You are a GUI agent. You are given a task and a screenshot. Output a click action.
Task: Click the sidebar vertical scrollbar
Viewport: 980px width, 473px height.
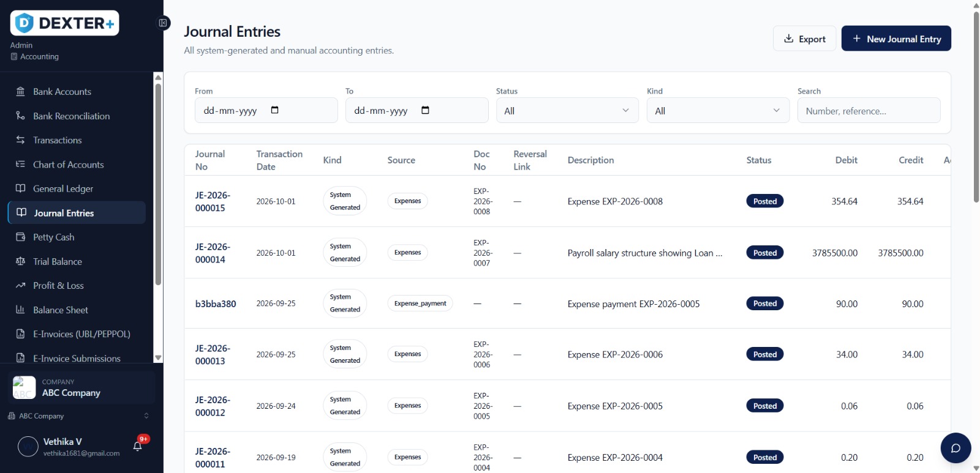158,184
